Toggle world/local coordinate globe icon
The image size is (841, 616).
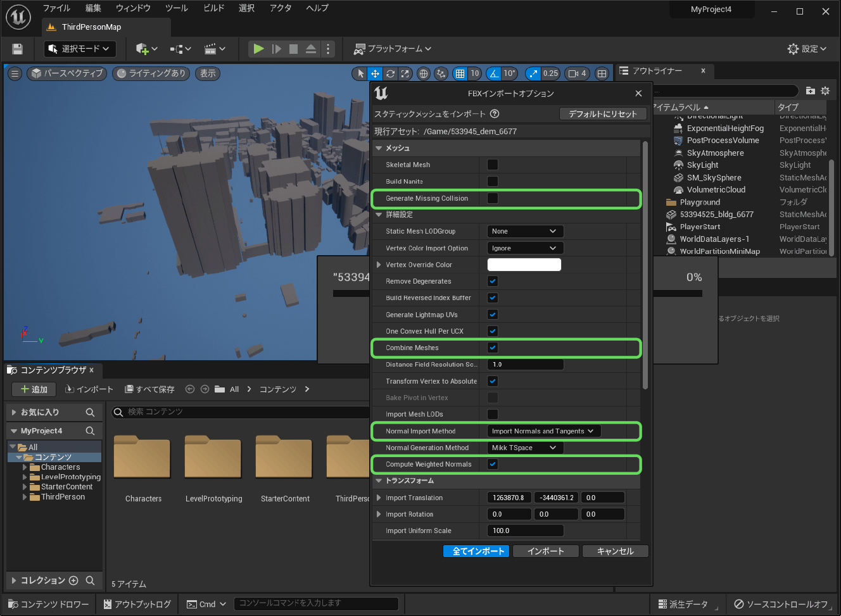(424, 73)
